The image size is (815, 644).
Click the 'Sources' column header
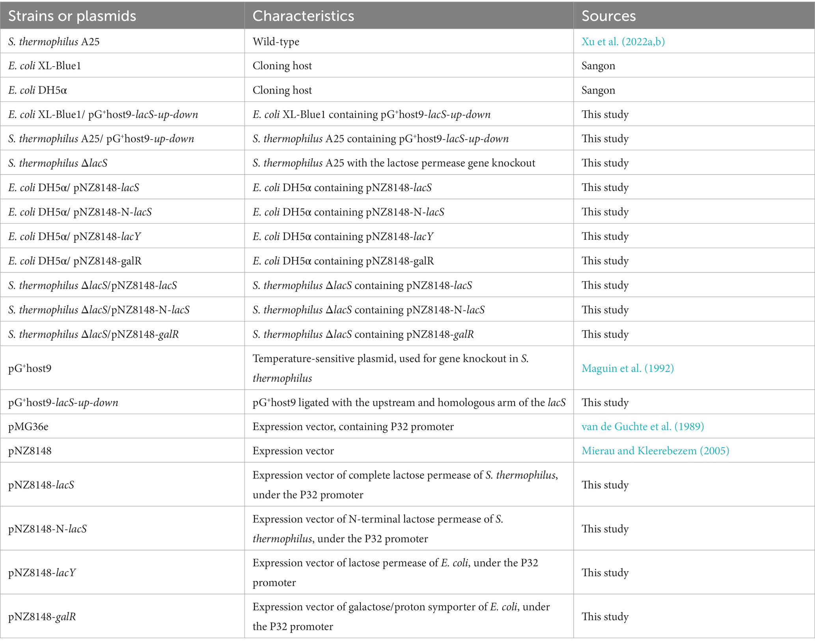click(x=608, y=16)
